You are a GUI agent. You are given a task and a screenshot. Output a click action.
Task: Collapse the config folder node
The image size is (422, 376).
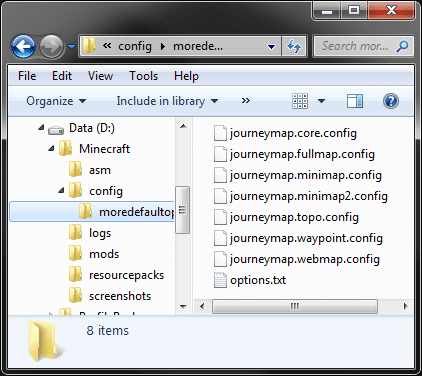(61, 191)
